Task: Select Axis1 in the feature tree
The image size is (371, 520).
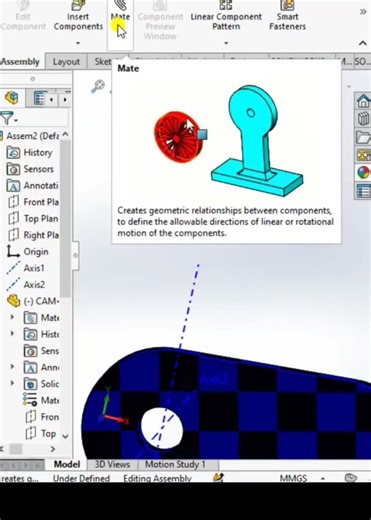Action: (25, 268)
